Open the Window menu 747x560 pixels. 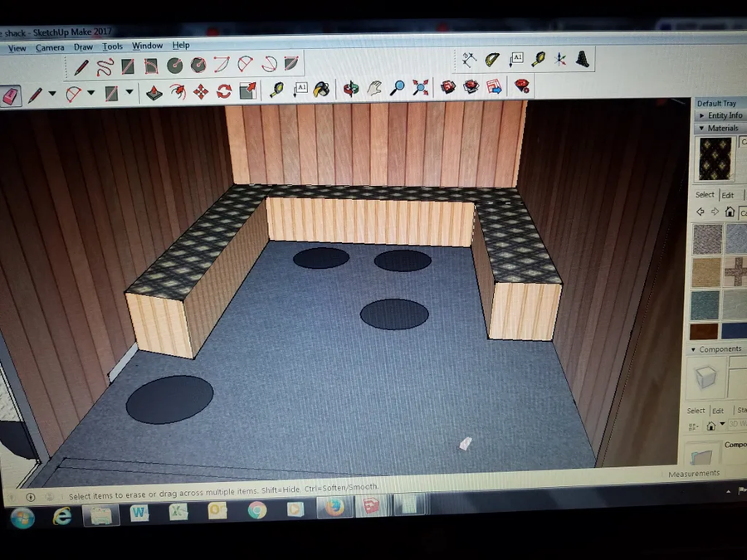(x=147, y=46)
